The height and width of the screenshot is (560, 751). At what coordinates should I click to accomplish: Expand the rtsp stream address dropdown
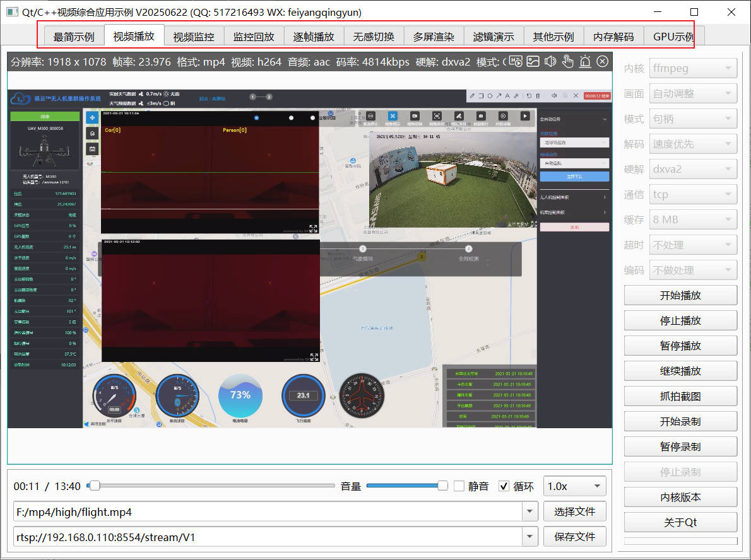tap(530, 537)
